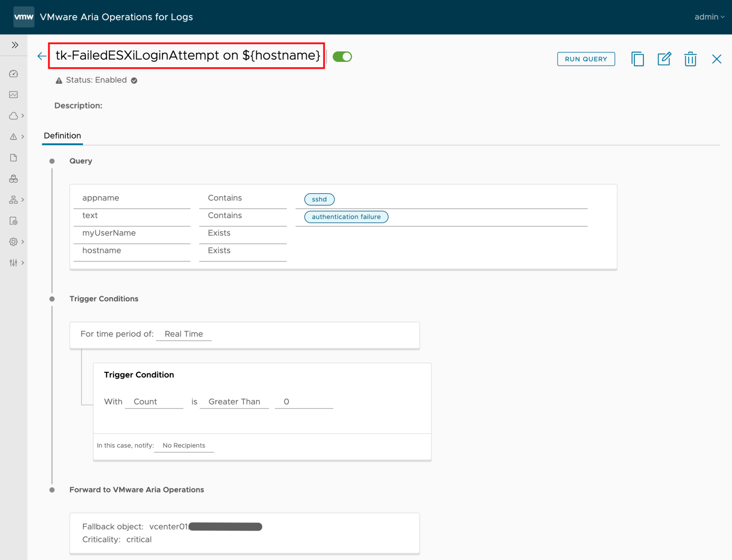
Task: Click the duplicate alert copy icon
Action: (x=637, y=59)
